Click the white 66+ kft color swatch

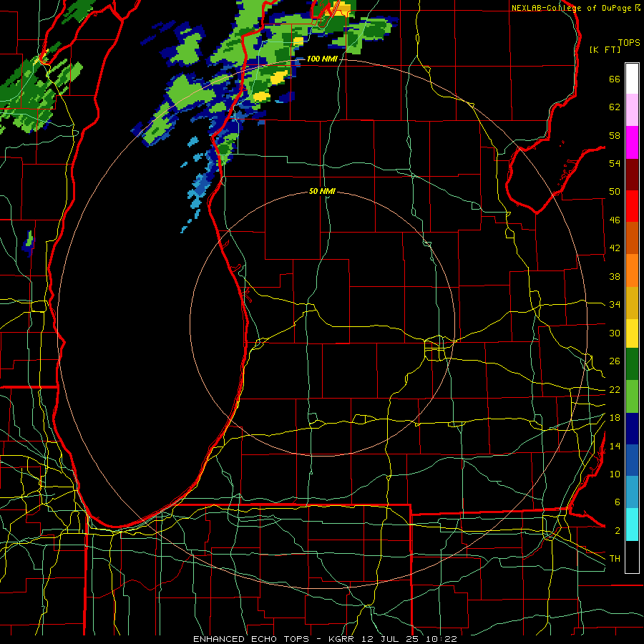pos(632,79)
